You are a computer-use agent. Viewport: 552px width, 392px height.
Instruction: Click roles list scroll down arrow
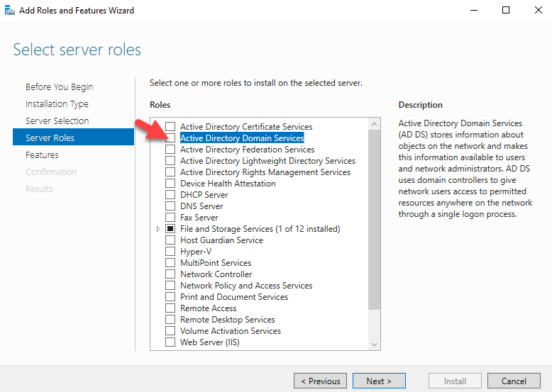(374, 345)
